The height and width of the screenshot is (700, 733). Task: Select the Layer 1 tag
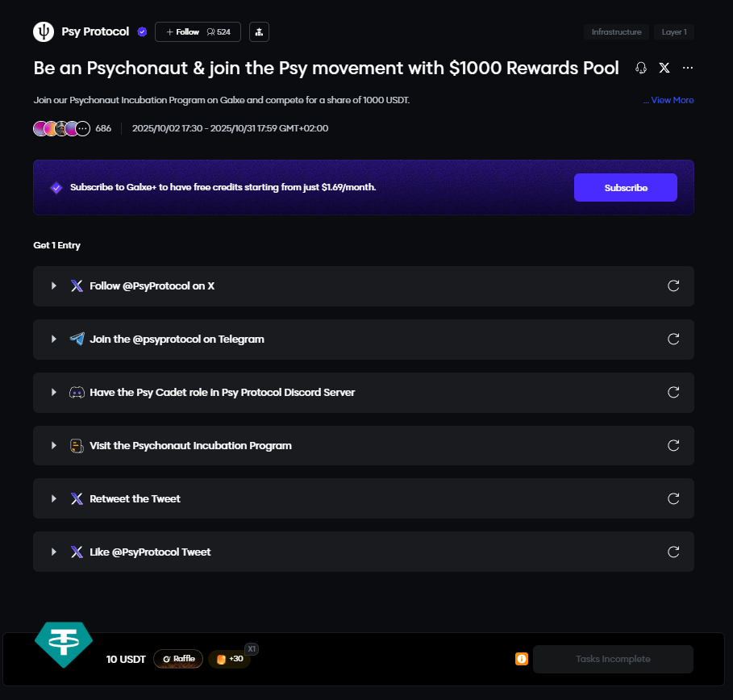click(x=674, y=32)
